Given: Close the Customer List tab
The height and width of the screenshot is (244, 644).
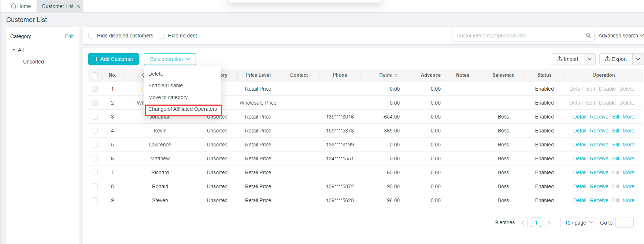Looking at the screenshot, I should click(x=78, y=6).
